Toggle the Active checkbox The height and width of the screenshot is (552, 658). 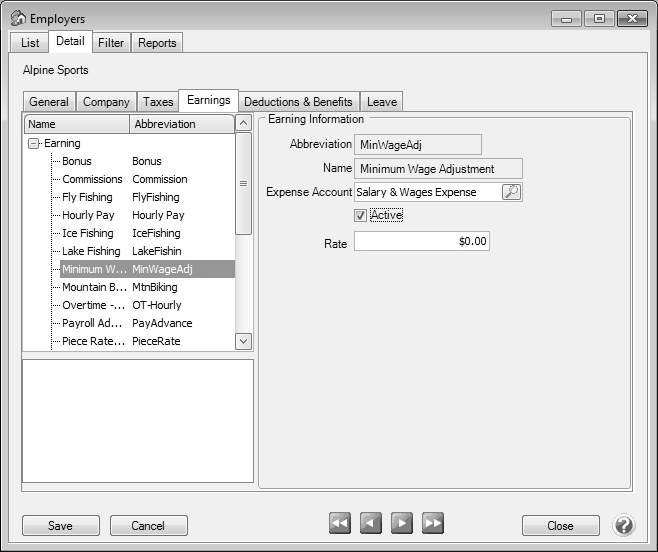click(361, 215)
